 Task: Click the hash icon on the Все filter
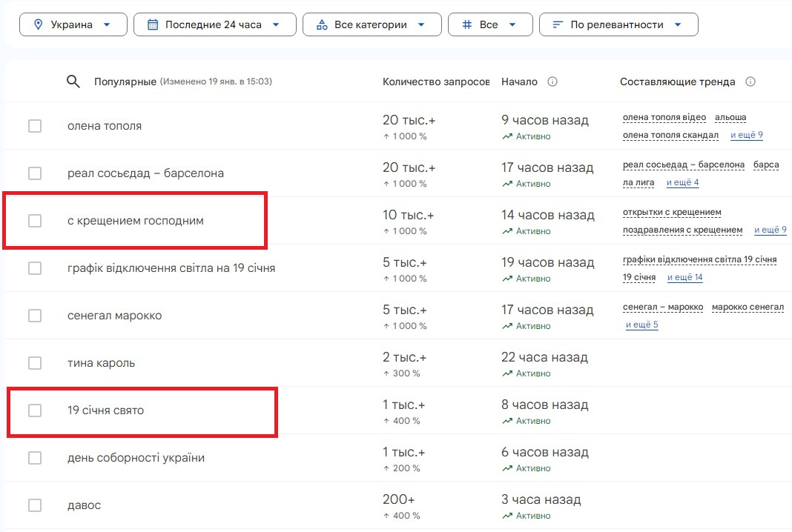tap(467, 24)
